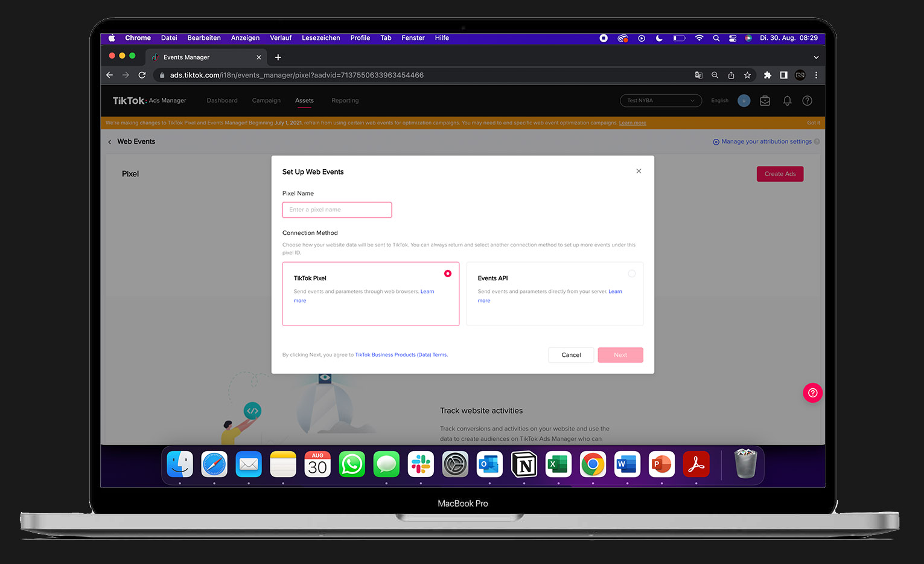Open Word from the dock
The height and width of the screenshot is (564, 924).
point(627,464)
